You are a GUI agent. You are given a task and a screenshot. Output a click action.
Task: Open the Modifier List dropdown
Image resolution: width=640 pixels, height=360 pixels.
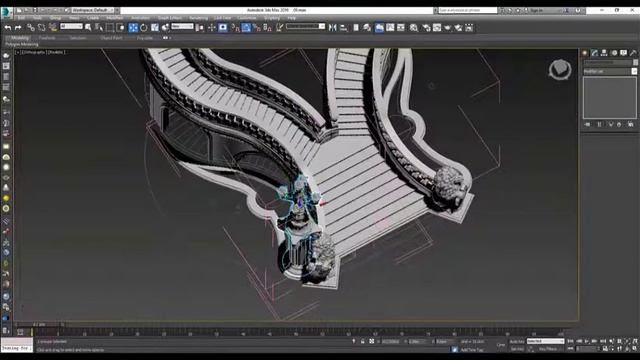pyautogui.click(x=610, y=71)
